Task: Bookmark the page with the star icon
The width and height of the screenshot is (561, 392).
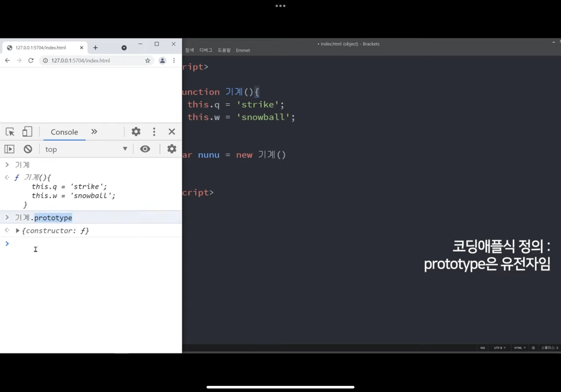Action: pos(148,61)
